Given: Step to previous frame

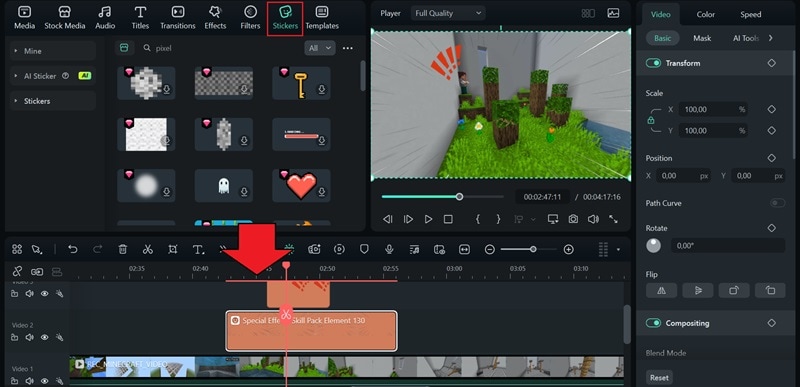Looking at the screenshot, I should click(x=388, y=219).
